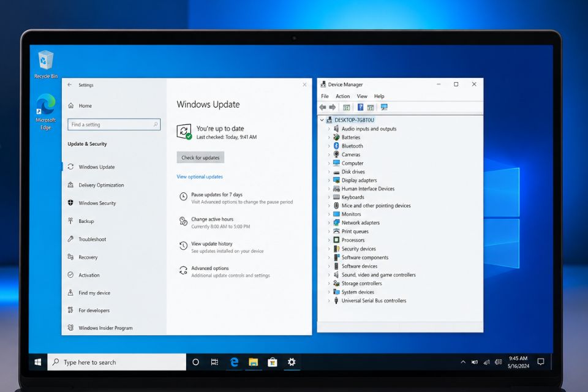Open Change active hours option

213,219
